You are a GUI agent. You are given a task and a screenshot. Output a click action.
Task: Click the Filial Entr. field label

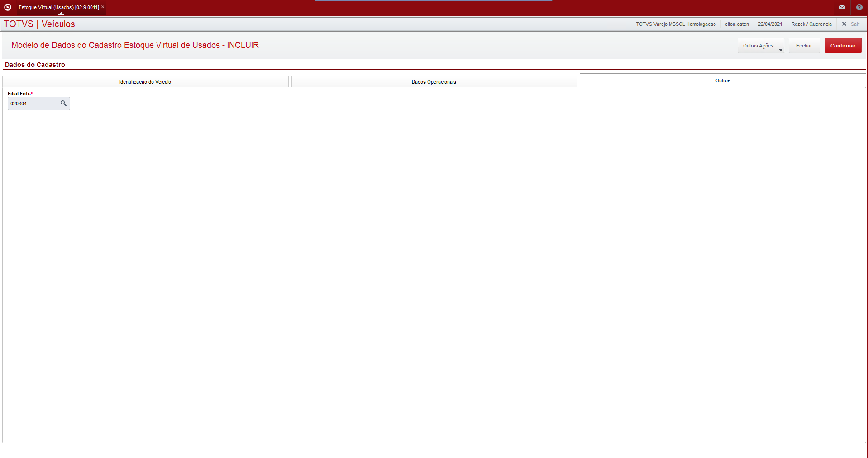[x=20, y=94]
